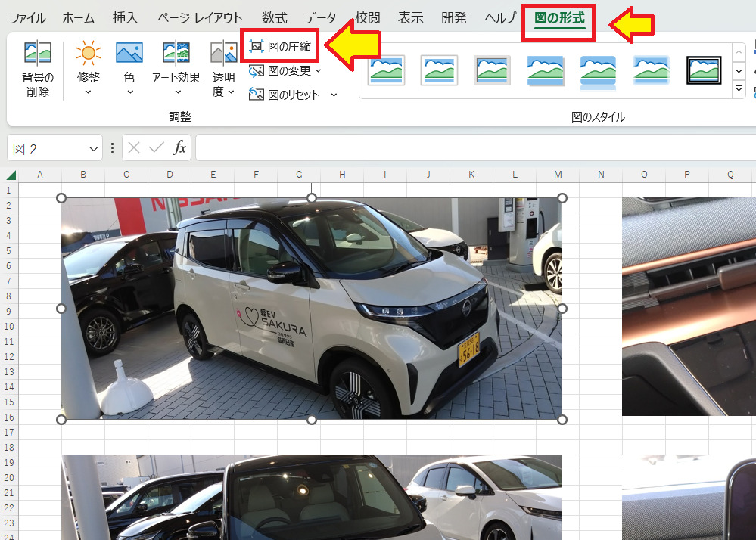Viewport: 756px width, 540px height.
Task: Expand the picture styles gallery more button
Action: click(x=739, y=89)
